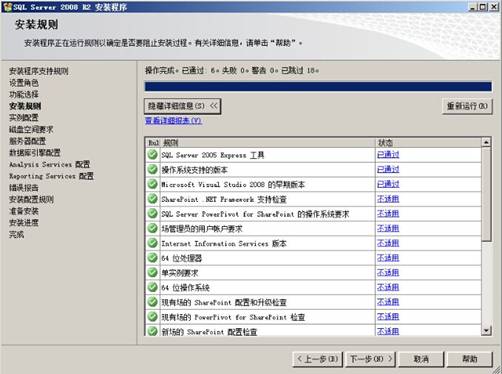The height and width of the screenshot is (374, 502).
Task: Select 实例配置 step in sidebar
Action: pos(24,118)
